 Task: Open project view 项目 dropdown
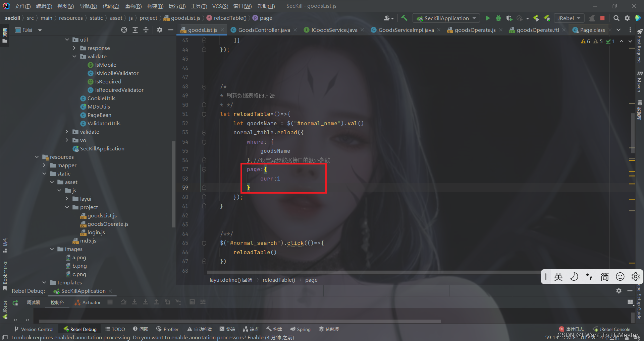pos(29,30)
